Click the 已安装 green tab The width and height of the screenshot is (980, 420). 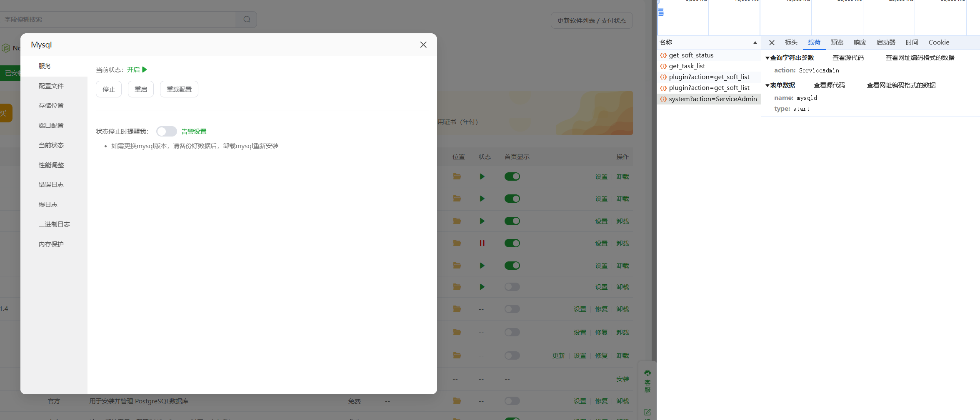(10, 73)
